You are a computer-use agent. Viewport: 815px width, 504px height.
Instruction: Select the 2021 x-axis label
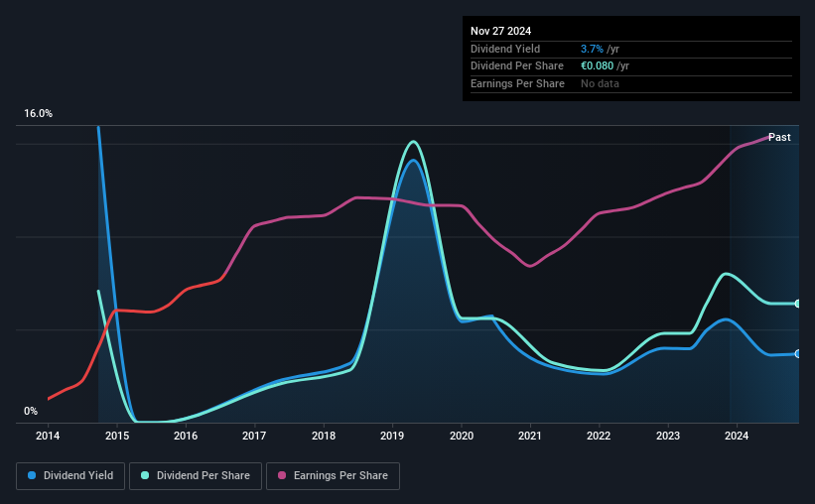(530, 436)
